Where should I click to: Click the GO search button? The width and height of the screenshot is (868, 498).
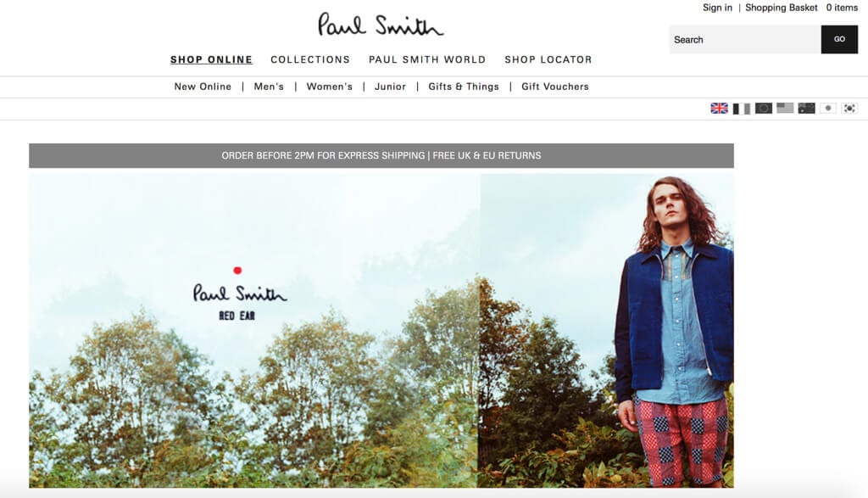pyautogui.click(x=839, y=39)
